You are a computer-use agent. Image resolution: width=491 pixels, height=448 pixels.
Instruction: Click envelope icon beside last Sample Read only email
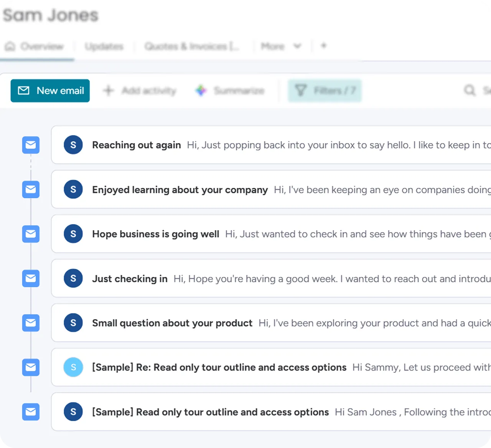point(31,412)
